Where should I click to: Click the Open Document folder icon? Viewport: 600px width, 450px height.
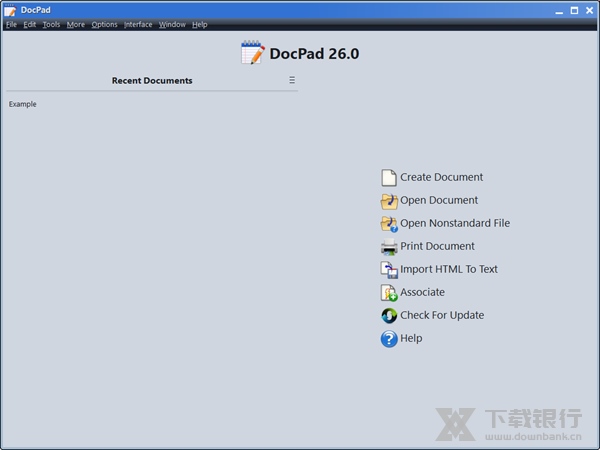pos(389,201)
